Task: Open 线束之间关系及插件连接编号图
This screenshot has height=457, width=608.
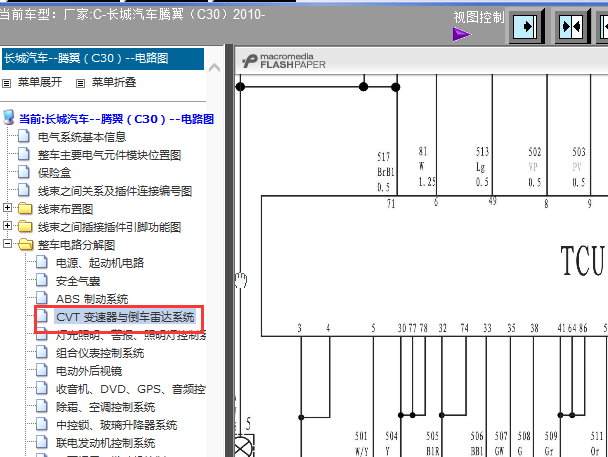Action: tap(115, 191)
